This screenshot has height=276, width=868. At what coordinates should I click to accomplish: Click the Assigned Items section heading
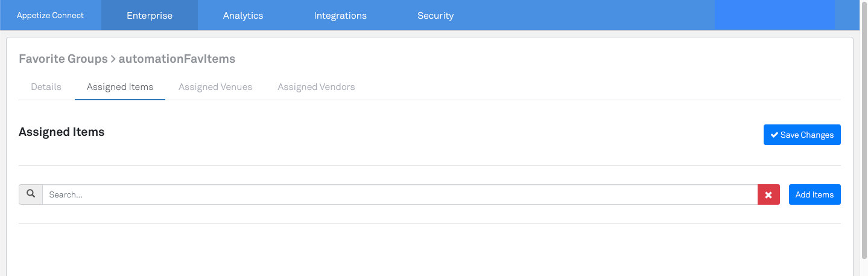[x=62, y=132]
